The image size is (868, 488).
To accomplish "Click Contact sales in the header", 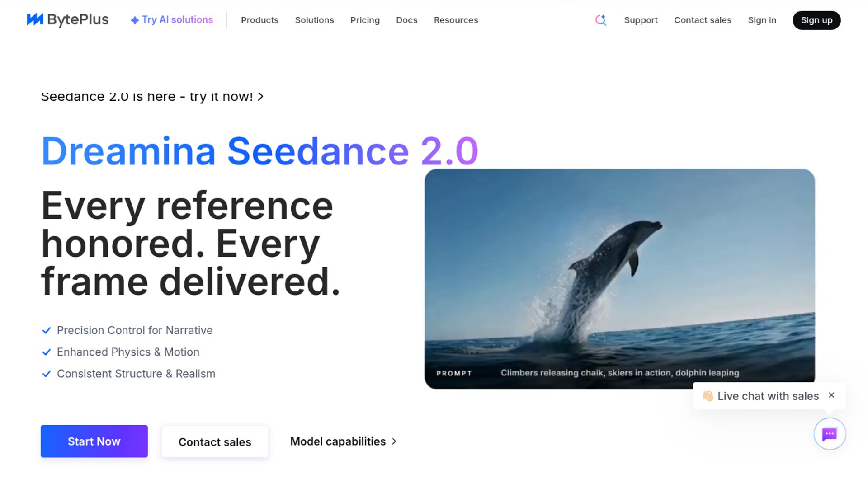I will (x=703, y=20).
